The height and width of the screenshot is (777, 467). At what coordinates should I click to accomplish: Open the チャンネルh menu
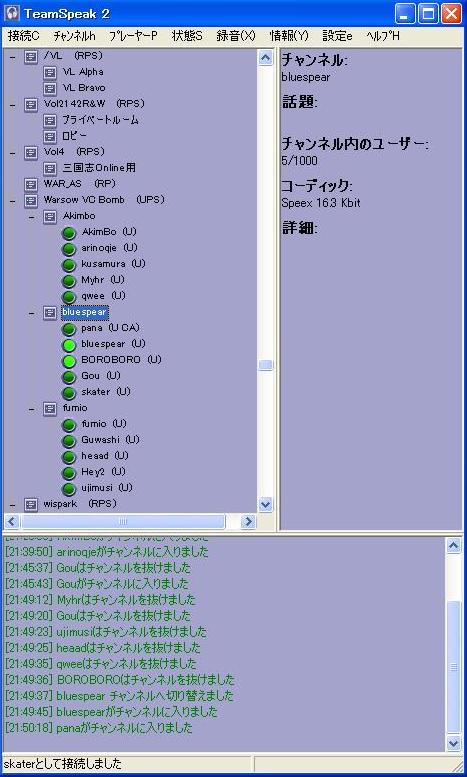74,36
